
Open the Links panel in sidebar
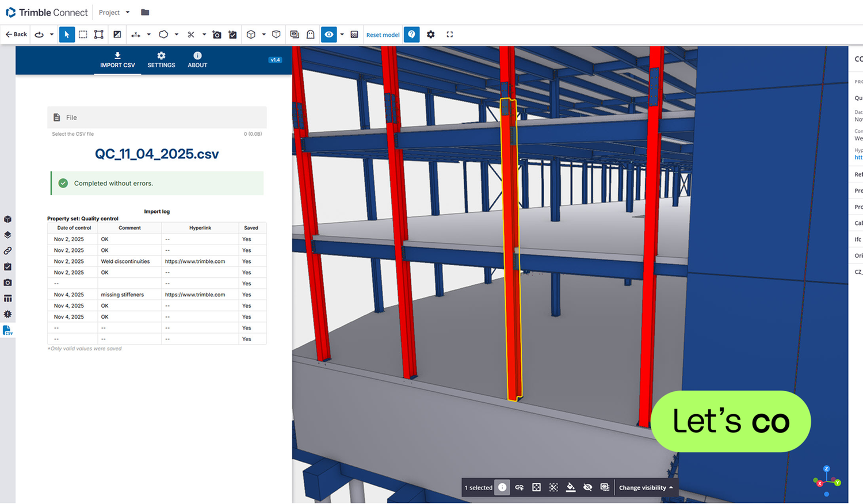[x=7, y=251]
